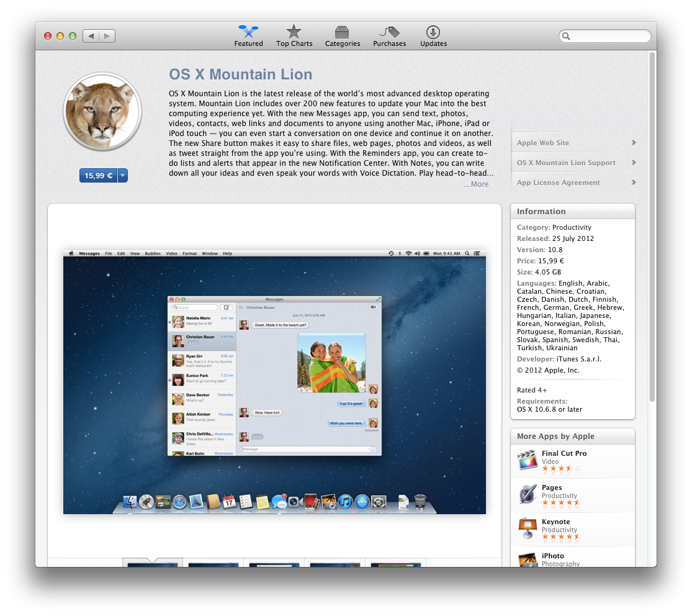Click the iPhoto app icon
Screen dimensions: 692x616
(528, 559)
